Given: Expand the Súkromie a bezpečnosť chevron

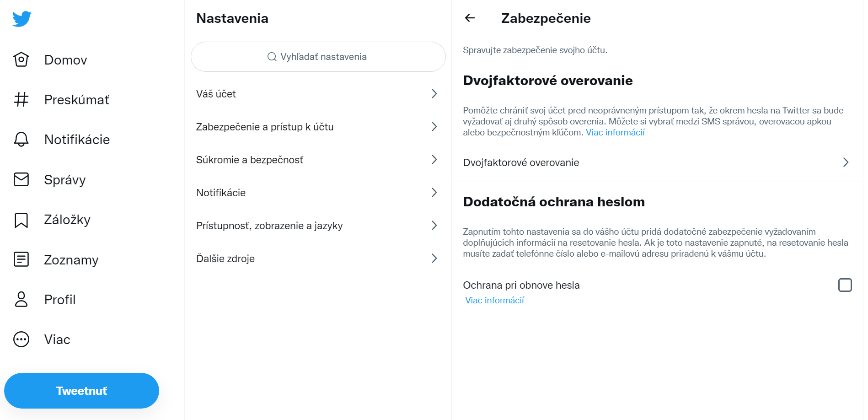Looking at the screenshot, I should [x=434, y=160].
